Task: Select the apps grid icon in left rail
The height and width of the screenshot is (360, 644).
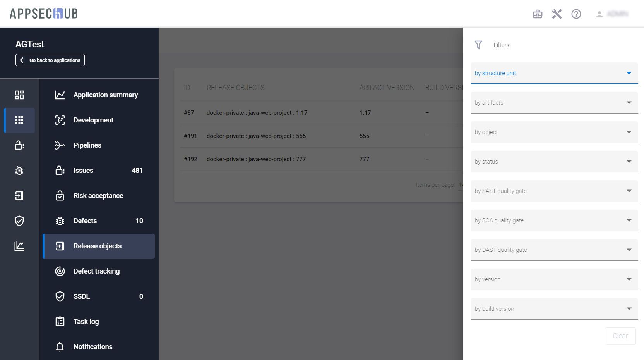Action: (x=19, y=120)
